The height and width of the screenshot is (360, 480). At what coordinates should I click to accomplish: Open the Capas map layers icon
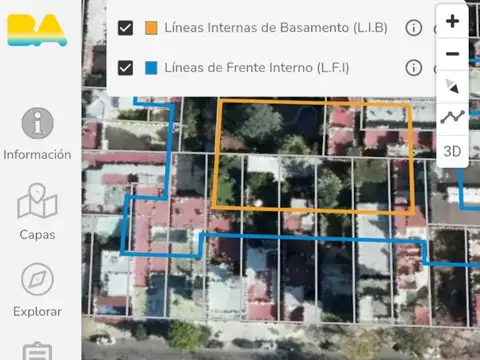37,201
